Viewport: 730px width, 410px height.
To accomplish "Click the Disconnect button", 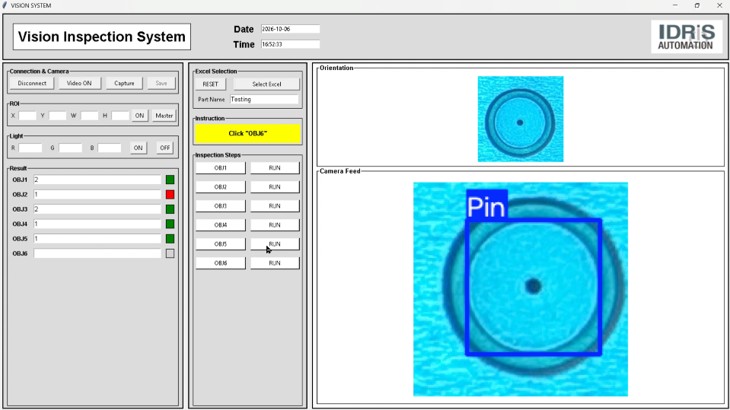I will [32, 83].
